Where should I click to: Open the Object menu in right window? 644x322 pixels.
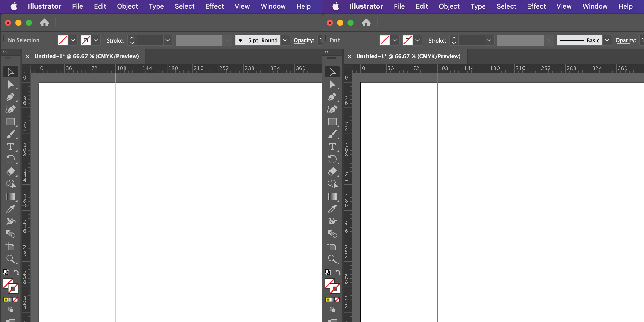coord(449,6)
